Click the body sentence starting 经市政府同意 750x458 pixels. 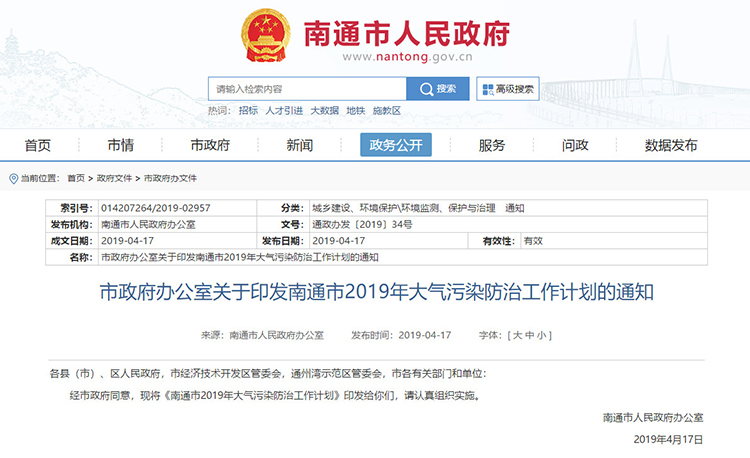(276, 396)
